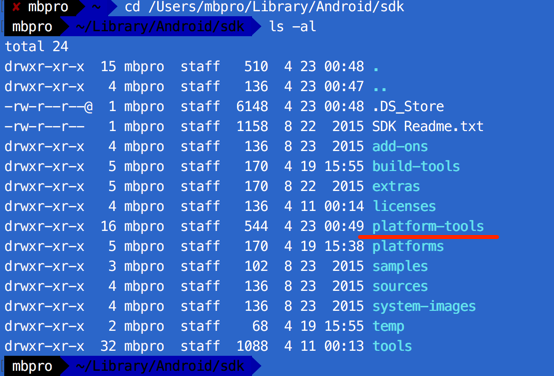Click the bottom prompt path ~/Library/Android/sdk
The width and height of the screenshot is (554, 376).
[x=160, y=366]
